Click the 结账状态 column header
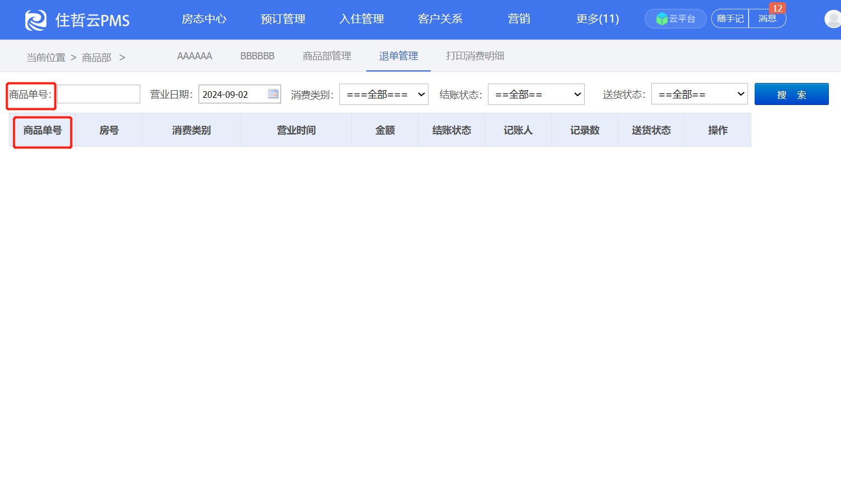Image resolution: width=841 pixels, height=504 pixels. [452, 130]
